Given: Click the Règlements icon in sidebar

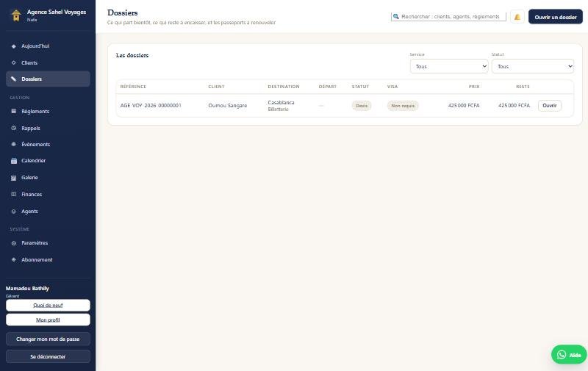Looking at the screenshot, I should coord(14,111).
